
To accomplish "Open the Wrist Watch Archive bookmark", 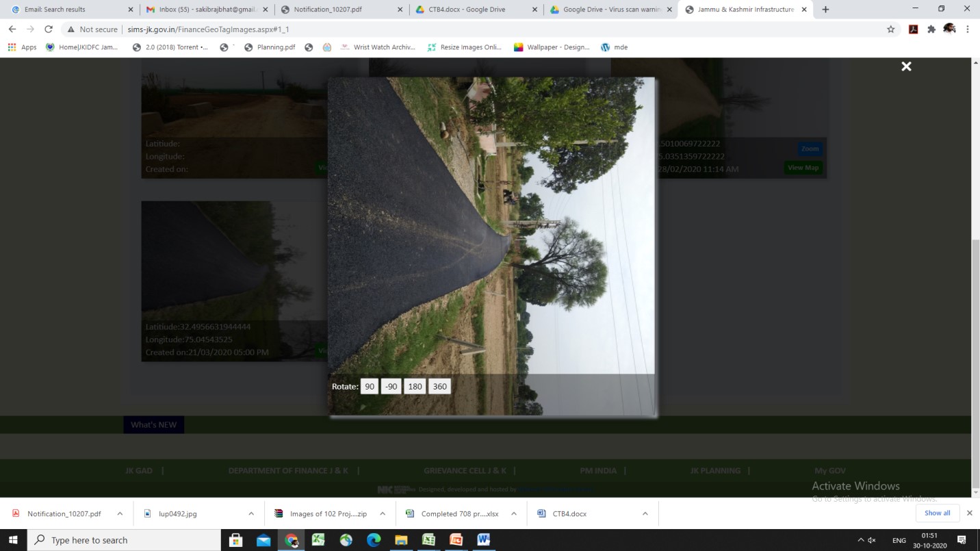I will tap(378, 47).
